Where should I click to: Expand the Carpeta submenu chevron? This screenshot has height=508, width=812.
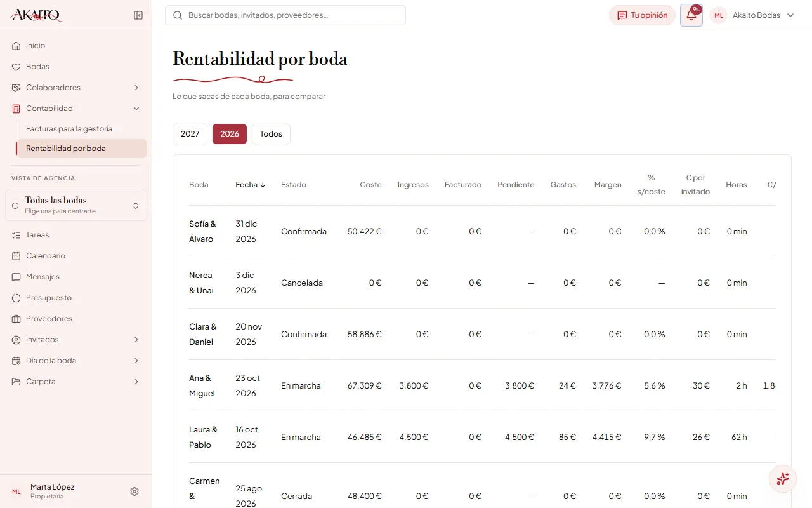coord(136,382)
